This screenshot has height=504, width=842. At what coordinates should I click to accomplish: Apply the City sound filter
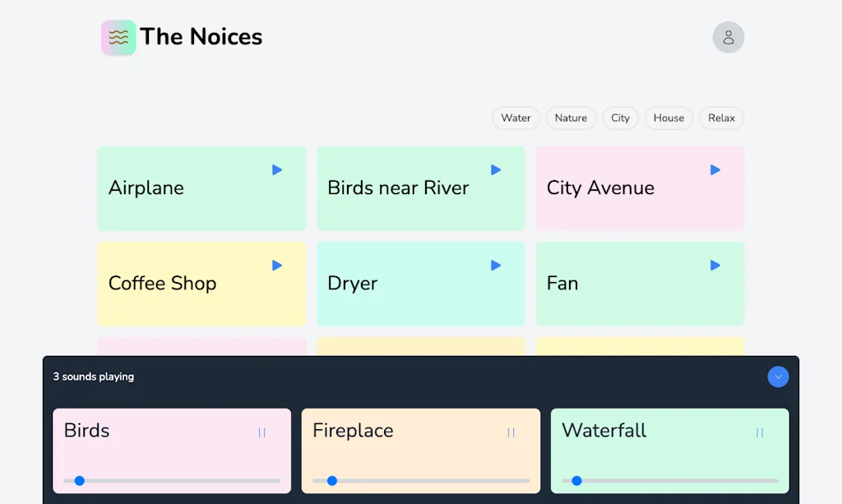click(x=620, y=118)
